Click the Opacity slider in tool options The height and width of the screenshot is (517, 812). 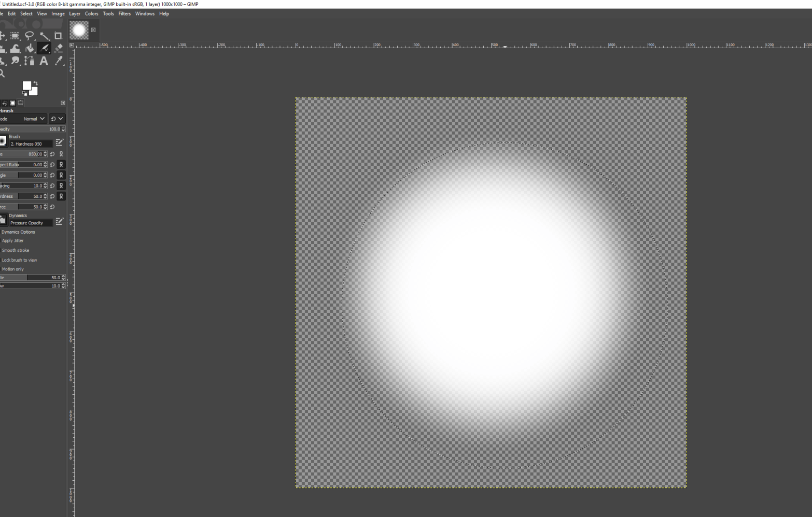tap(30, 129)
